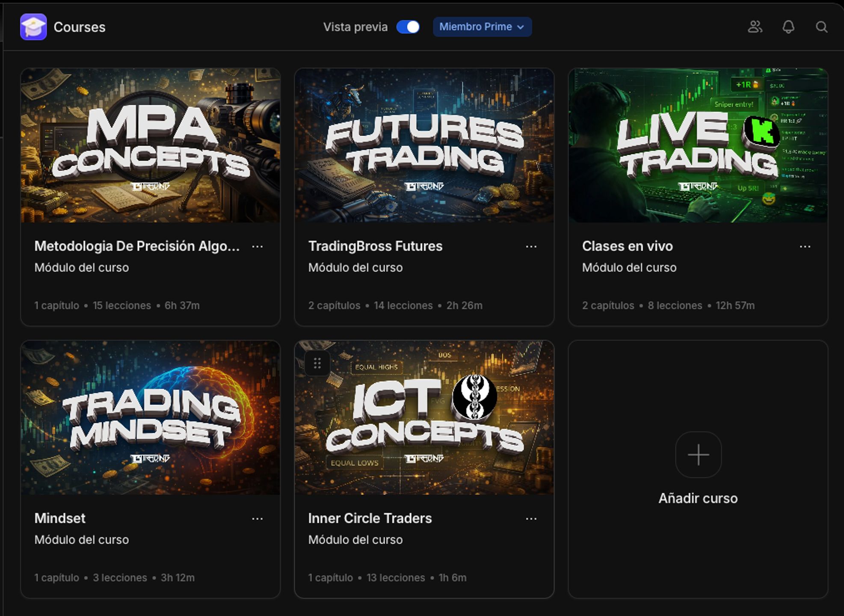This screenshot has height=616, width=844.
Task: Click "1 capítulo • 13 lecciones • 1h 6m" text
Action: click(387, 577)
